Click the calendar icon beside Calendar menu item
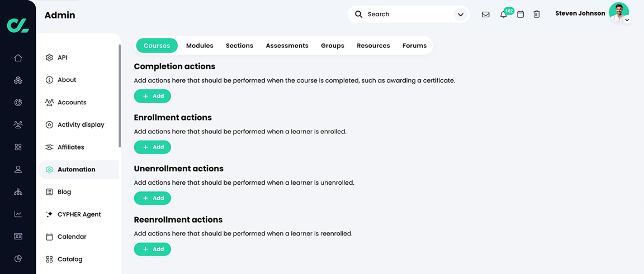This screenshot has height=274, width=644. 49,237
